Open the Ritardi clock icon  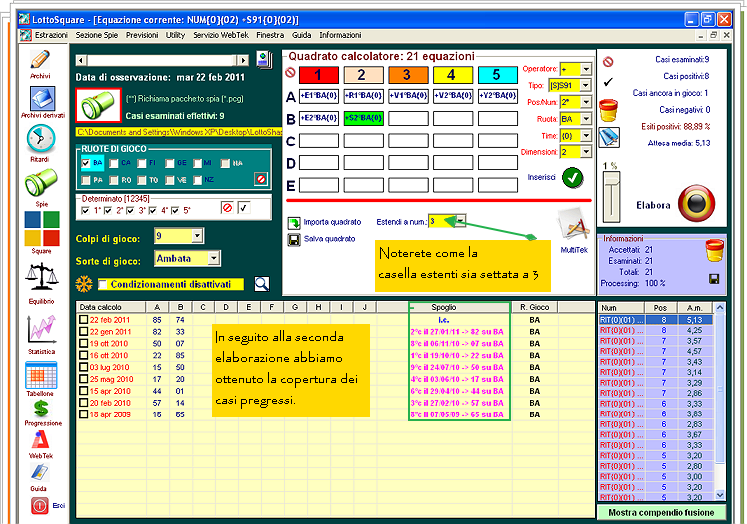click(x=41, y=139)
